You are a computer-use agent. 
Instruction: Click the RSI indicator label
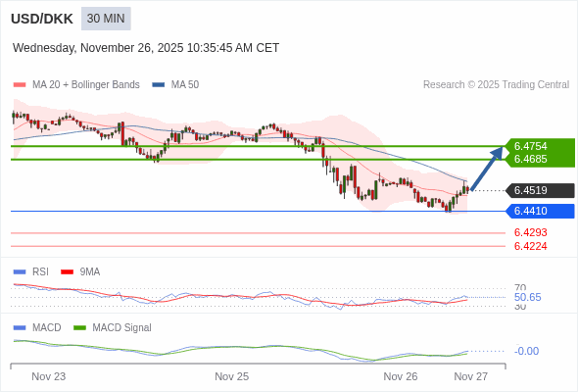40,271
